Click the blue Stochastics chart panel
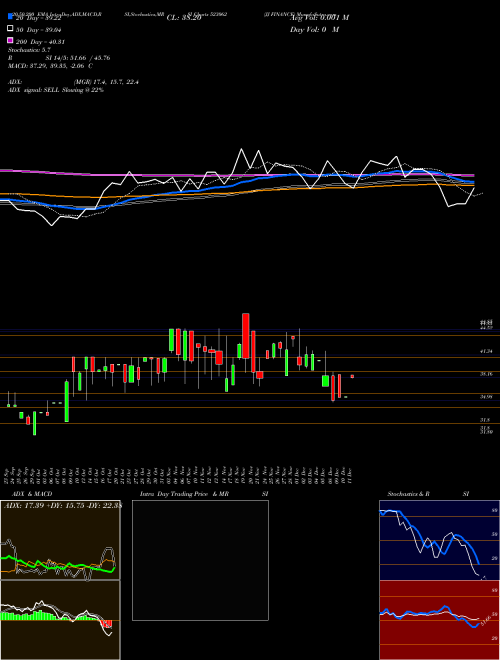Image resolution: width=500 pixels, height=660 pixels. pos(439,540)
